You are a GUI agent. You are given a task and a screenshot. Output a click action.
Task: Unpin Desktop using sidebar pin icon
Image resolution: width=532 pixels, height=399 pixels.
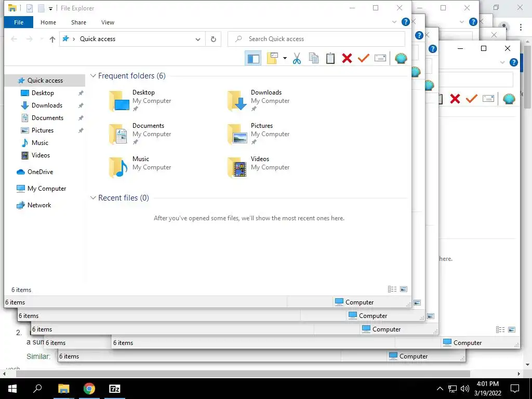pyautogui.click(x=81, y=93)
